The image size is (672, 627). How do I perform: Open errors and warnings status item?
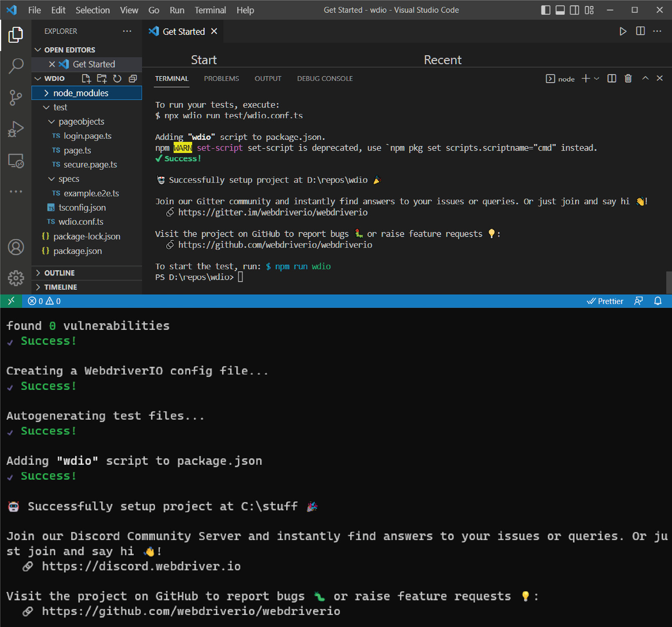click(x=44, y=301)
